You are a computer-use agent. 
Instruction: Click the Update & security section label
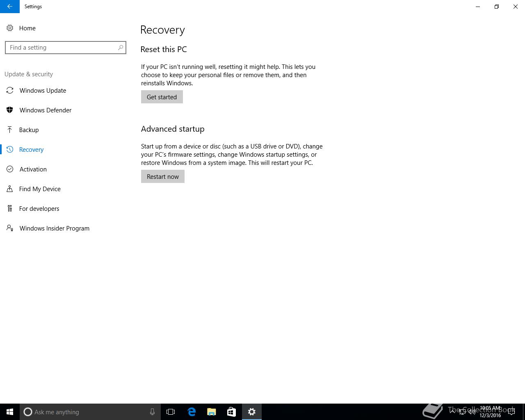pyautogui.click(x=29, y=74)
